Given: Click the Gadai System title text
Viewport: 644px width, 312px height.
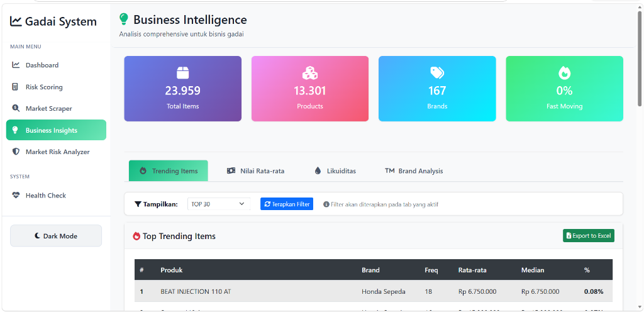Looking at the screenshot, I should (61, 22).
